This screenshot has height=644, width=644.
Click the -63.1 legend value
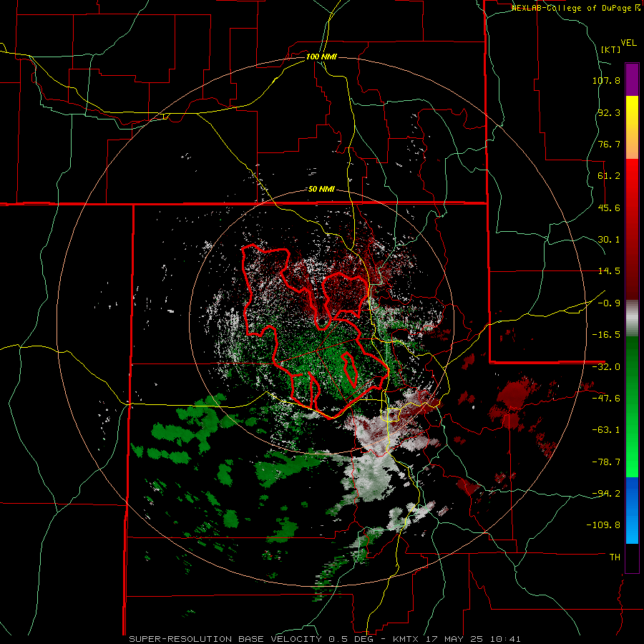[606, 430]
